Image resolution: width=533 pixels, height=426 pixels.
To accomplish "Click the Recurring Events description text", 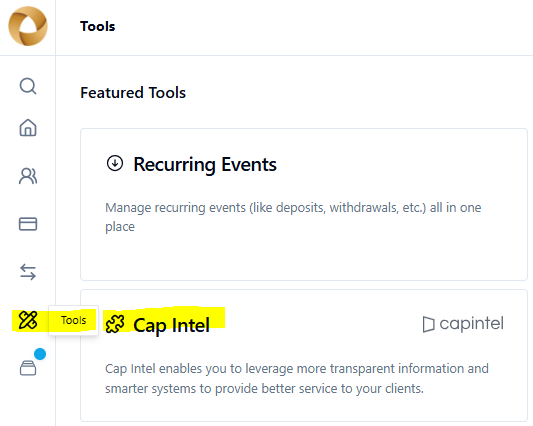I will click(293, 217).
